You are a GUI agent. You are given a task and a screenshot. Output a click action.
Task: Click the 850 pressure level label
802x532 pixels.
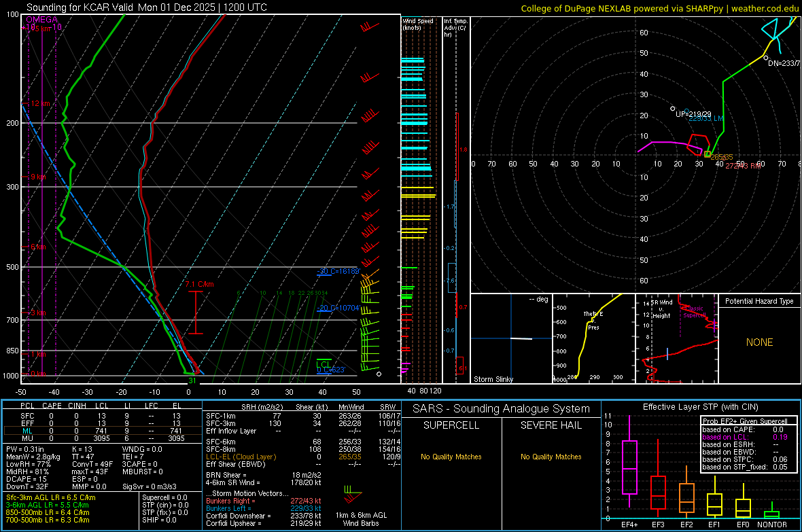12,351
